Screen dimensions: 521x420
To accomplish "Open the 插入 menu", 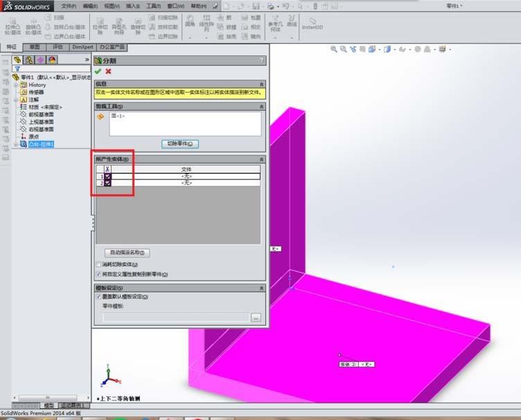I will pyautogui.click(x=133, y=6).
